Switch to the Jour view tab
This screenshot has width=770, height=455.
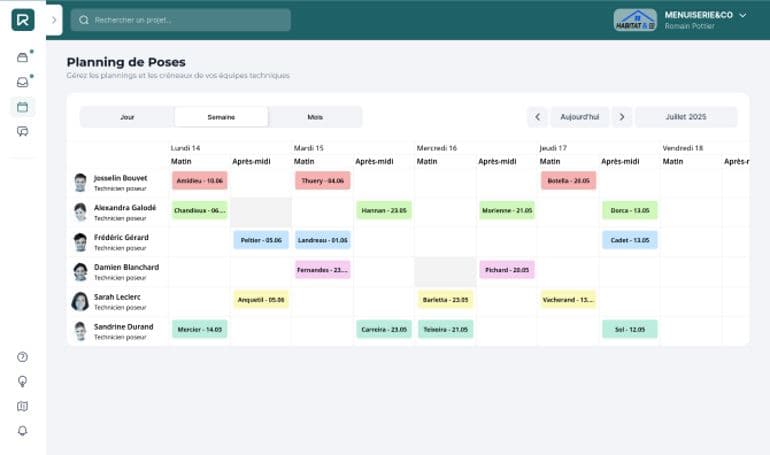click(x=127, y=117)
